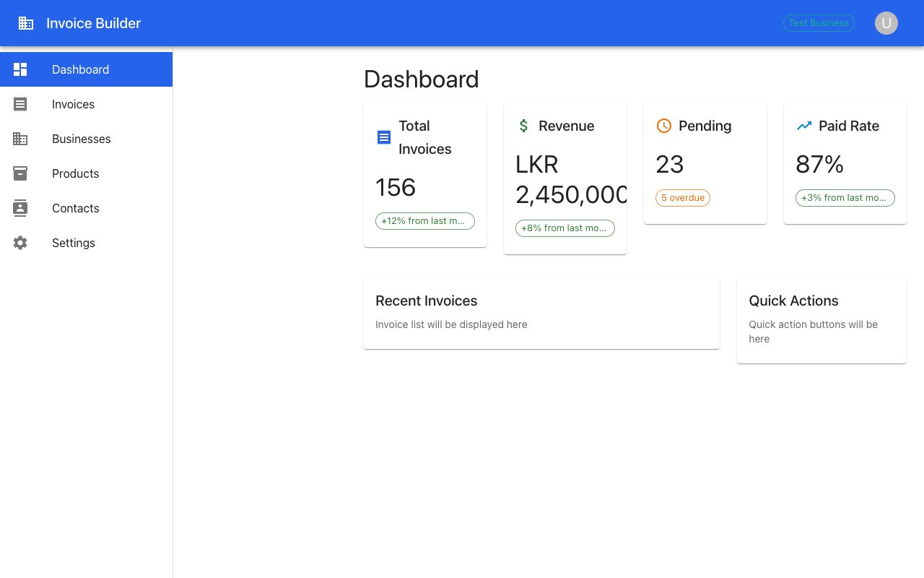Click the 5 overdue badge on Pending card
Image resolution: width=924 pixels, height=578 pixels.
point(682,197)
